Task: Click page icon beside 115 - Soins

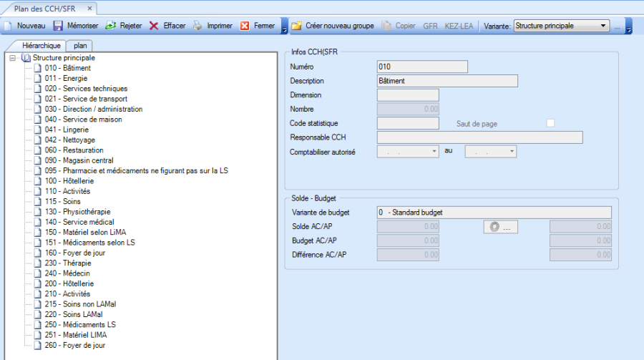Action: [x=38, y=202]
